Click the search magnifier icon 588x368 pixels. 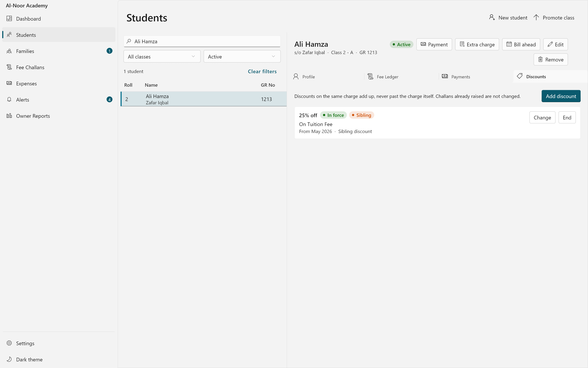tap(129, 41)
